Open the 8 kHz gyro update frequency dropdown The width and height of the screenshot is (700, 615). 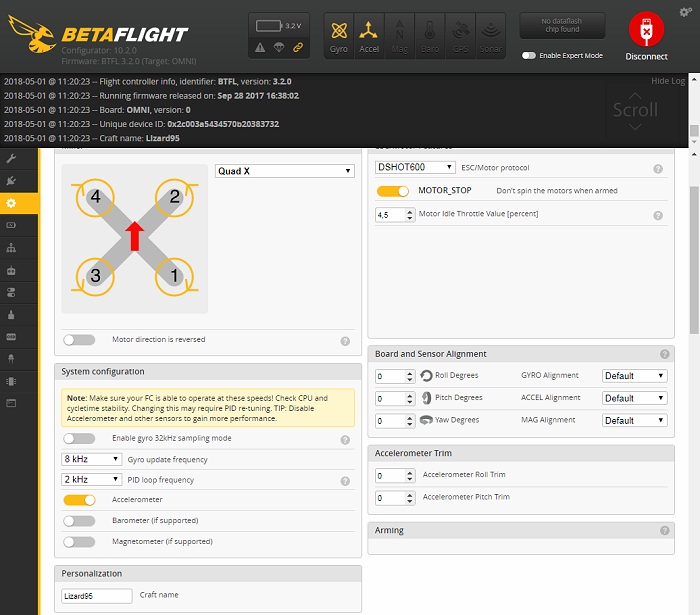click(92, 459)
